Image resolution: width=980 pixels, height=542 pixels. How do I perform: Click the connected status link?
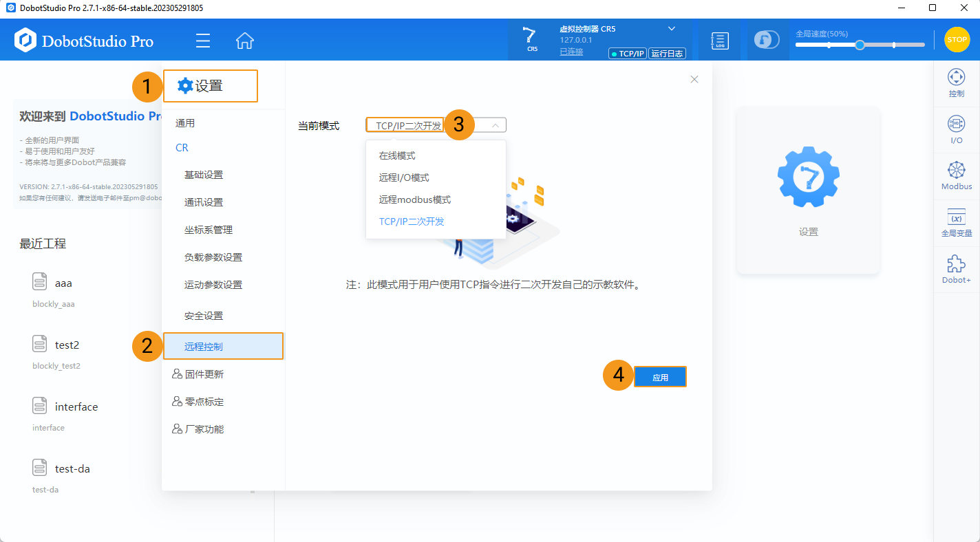[x=571, y=52]
